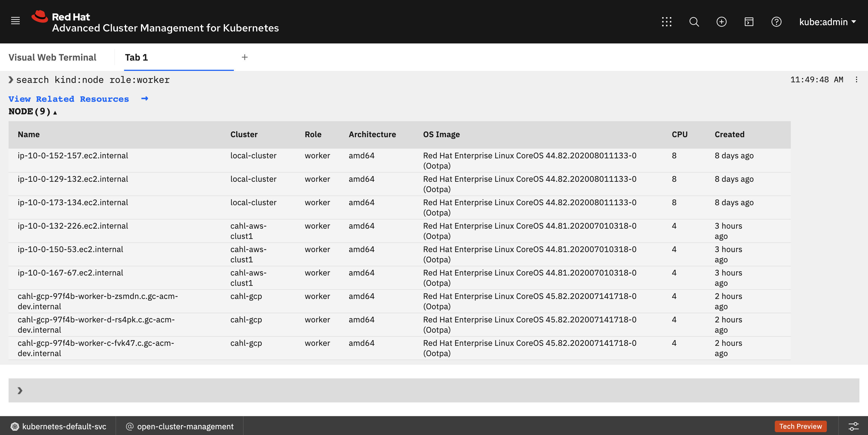Open the application launcher grid
This screenshot has height=435, width=868.
click(666, 21)
